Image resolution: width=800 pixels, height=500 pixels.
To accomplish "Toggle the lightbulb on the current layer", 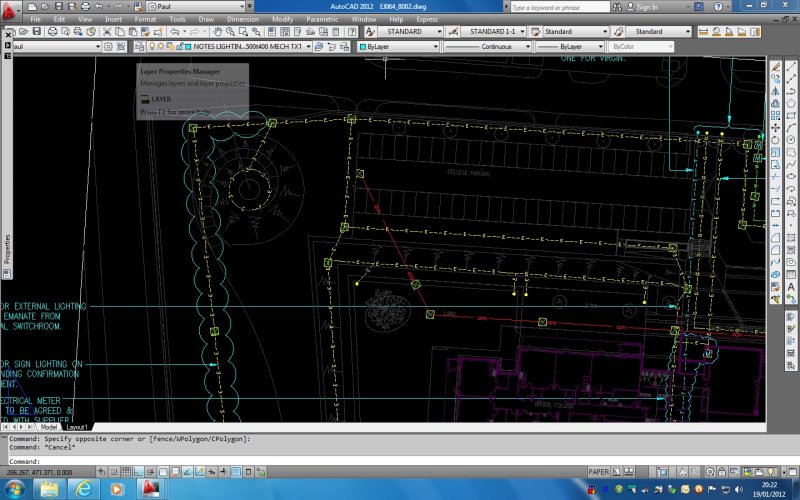I will tap(150, 47).
